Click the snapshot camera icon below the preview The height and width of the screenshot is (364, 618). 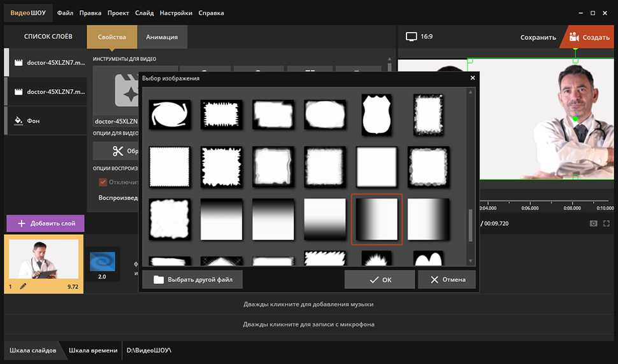tap(594, 223)
